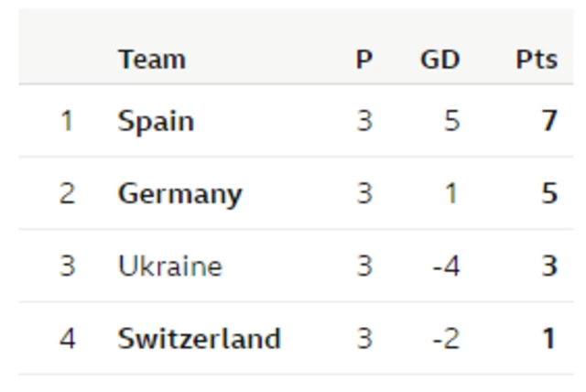Screen dimensions: 586x392
Task: Click position number 3 in standings
Action: (x=68, y=266)
